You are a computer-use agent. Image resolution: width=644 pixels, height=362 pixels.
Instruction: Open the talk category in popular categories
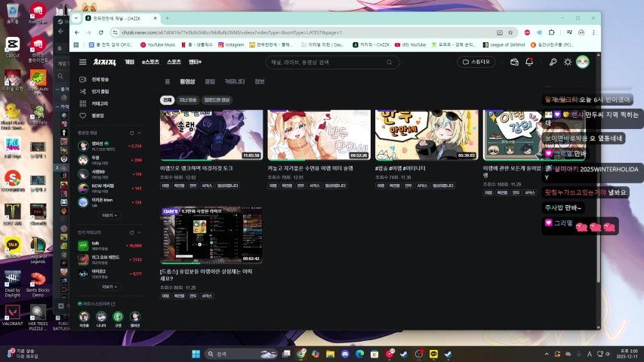(109, 245)
